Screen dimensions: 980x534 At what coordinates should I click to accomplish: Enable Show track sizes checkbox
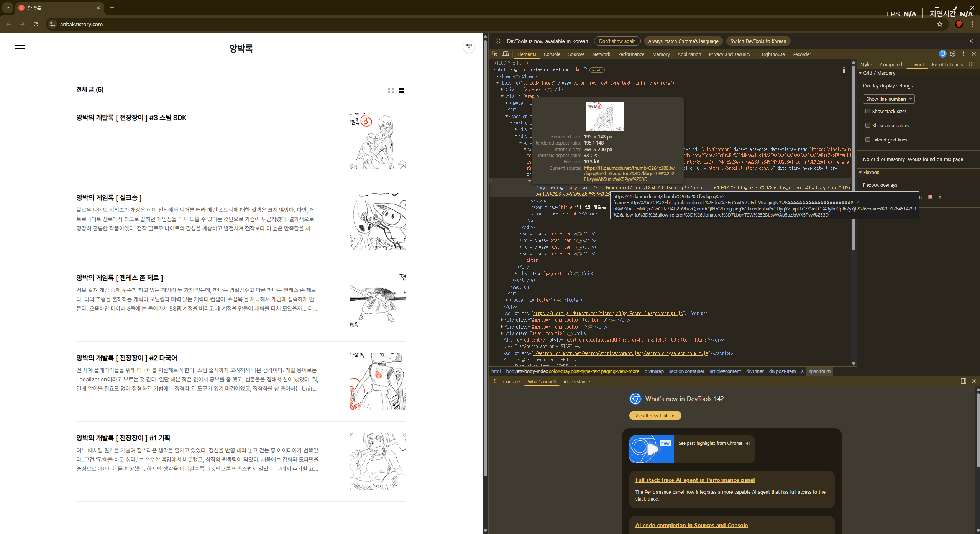(x=868, y=111)
